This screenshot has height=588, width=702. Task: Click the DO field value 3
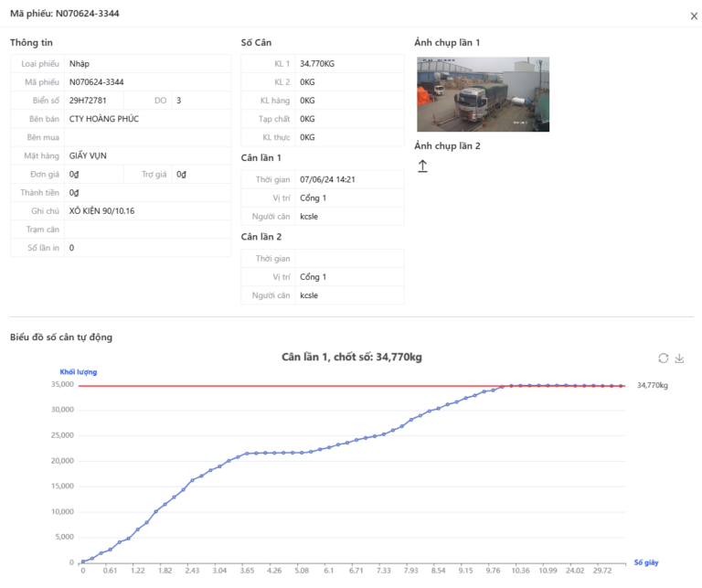coord(201,100)
